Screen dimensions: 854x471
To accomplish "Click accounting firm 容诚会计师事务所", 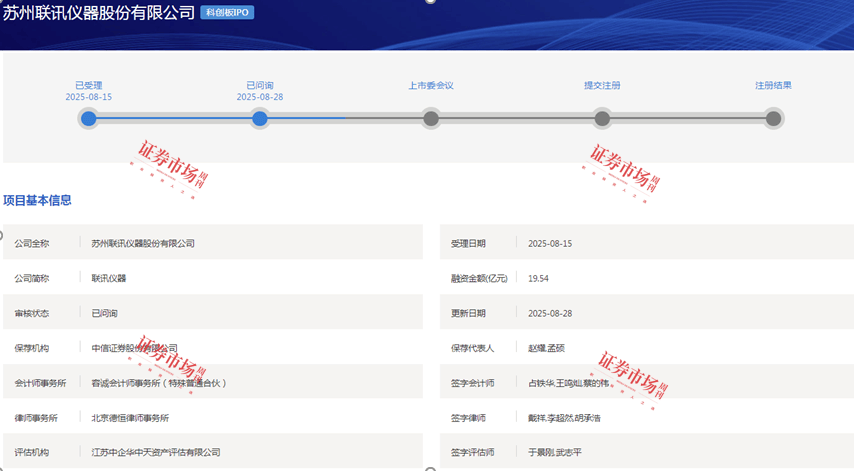I will coord(160,383).
